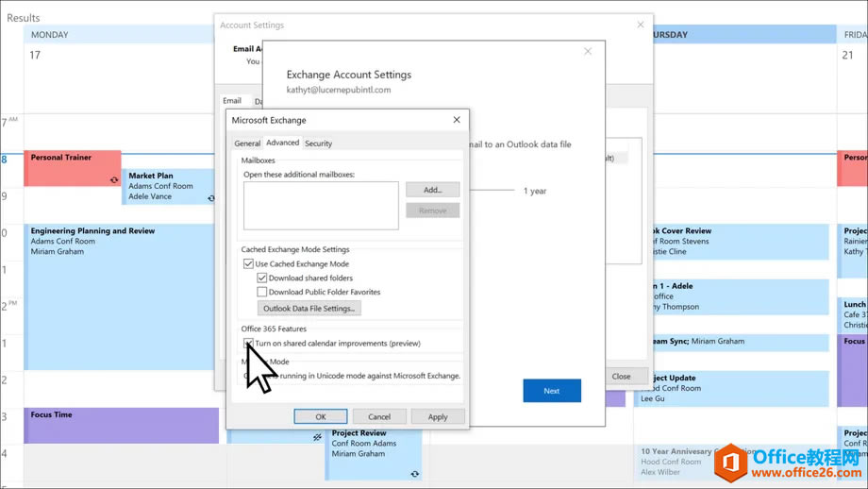
Task: Click Cancel in Microsoft Exchange dialog
Action: point(379,416)
